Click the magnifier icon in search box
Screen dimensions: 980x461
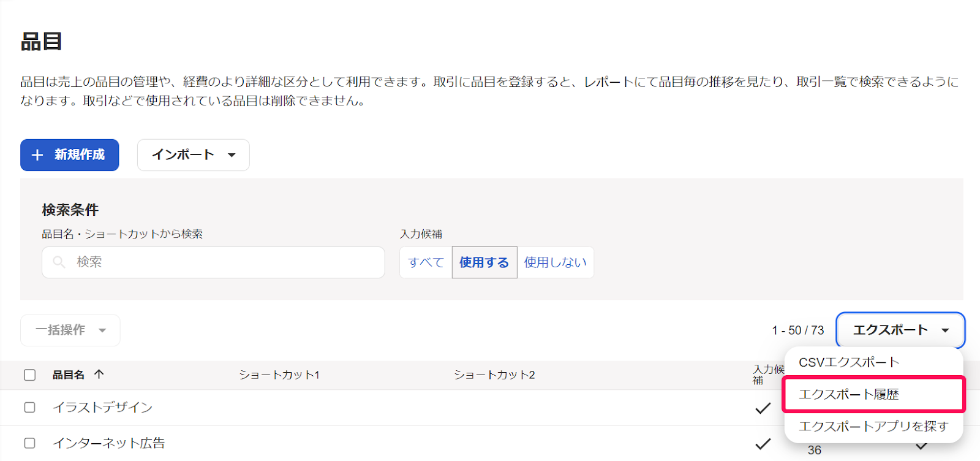59,262
